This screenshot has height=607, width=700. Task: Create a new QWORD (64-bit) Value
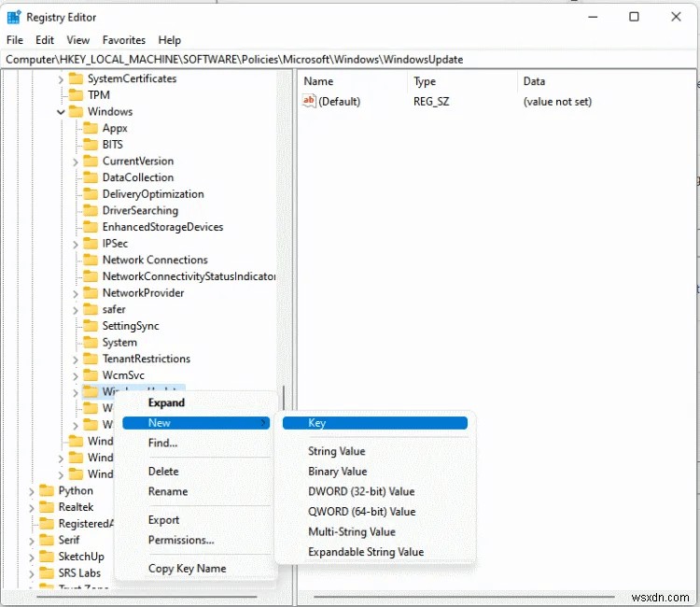pos(375,512)
